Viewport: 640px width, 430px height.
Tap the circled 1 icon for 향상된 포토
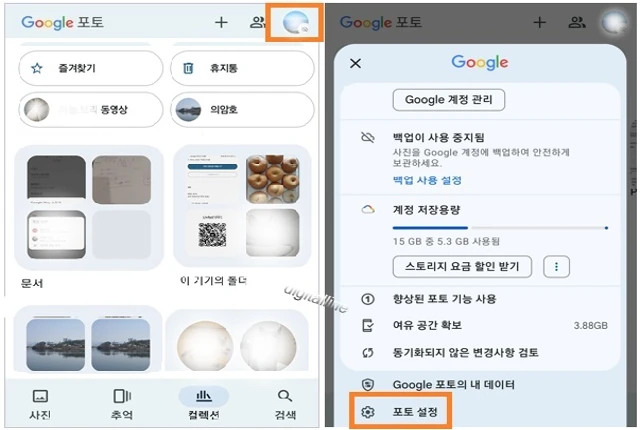[368, 299]
